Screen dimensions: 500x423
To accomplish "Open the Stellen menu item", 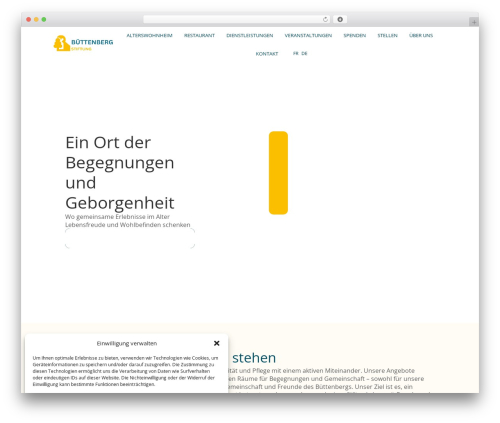I will tap(387, 35).
